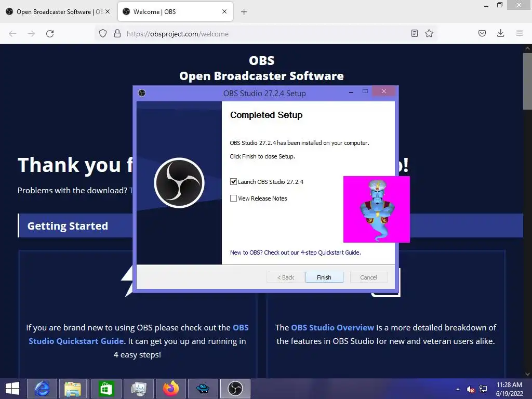This screenshot has width=532, height=399.
Task: Go back to the previous page
Action: tap(12, 34)
